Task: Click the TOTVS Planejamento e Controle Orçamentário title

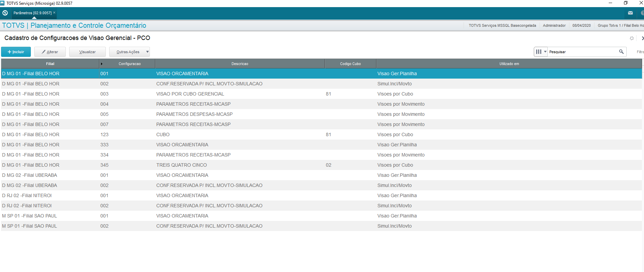Action: pos(74,25)
